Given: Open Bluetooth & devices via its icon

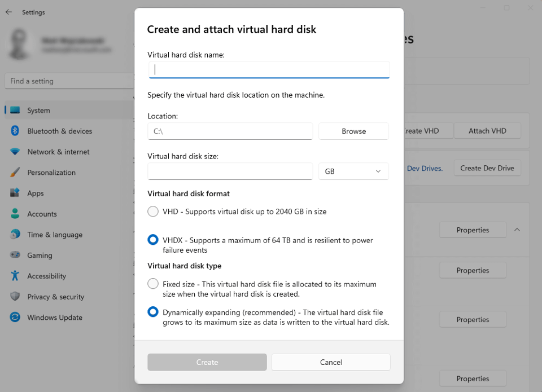Looking at the screenshot, I should point(15,131).
